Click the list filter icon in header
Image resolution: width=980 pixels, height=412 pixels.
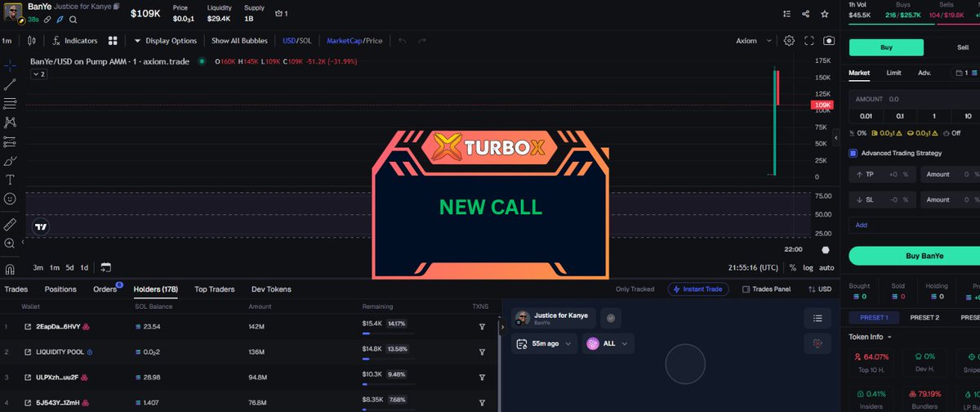tap(786, 14)
